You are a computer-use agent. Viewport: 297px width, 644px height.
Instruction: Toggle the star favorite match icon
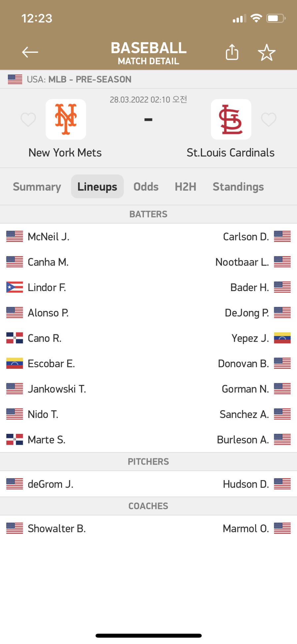pyautogui.click(x=267, y=53)
